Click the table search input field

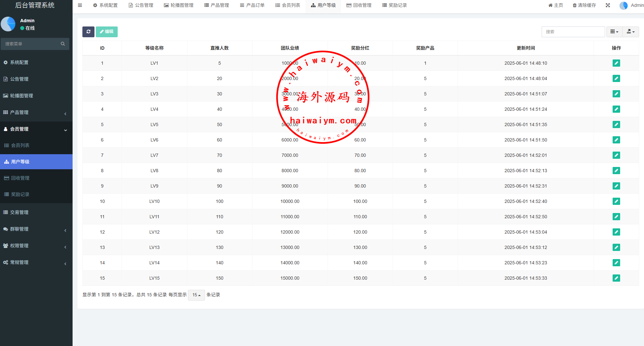573,32
